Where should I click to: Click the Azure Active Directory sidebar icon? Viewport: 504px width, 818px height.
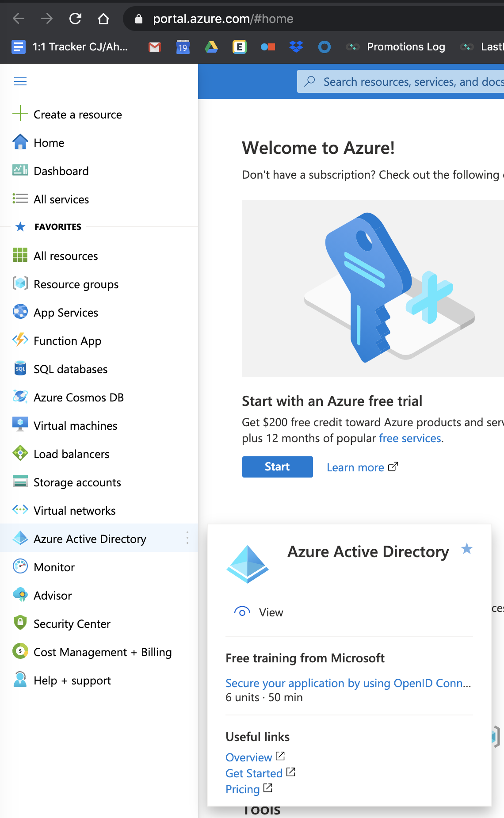tap(20, 538)
